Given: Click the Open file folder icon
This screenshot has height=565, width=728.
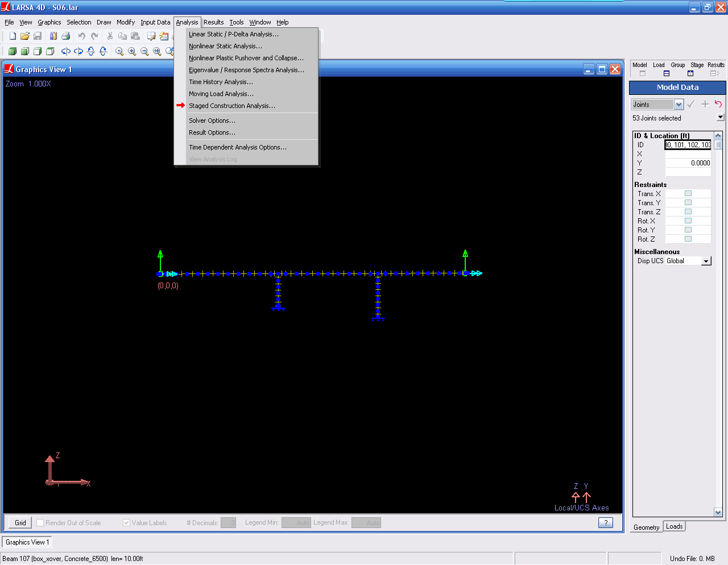Looking at the screenshot, I should 25,36.
